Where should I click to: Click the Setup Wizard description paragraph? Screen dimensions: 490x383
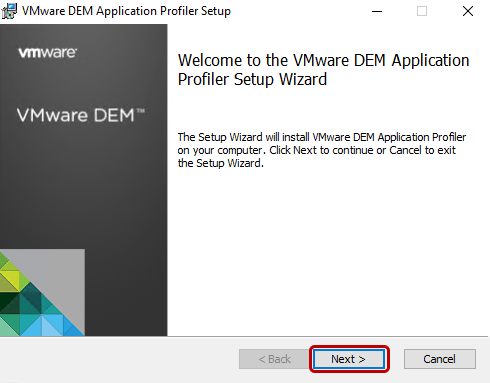tap(322, 150)
